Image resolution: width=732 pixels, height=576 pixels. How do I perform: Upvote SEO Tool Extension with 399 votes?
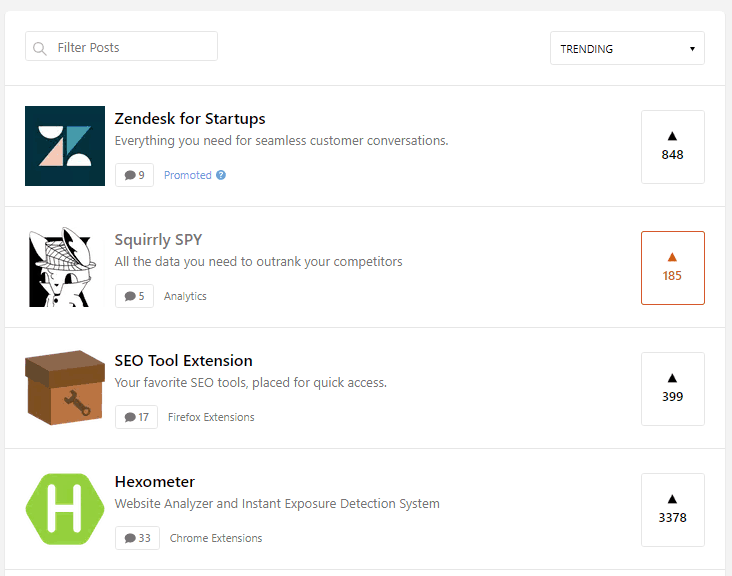[673, 389]
